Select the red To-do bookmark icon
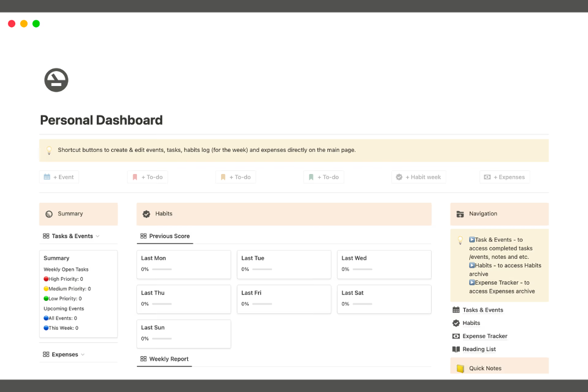Image resolution: width=588 pixels, height=392 pixels. 133,177
